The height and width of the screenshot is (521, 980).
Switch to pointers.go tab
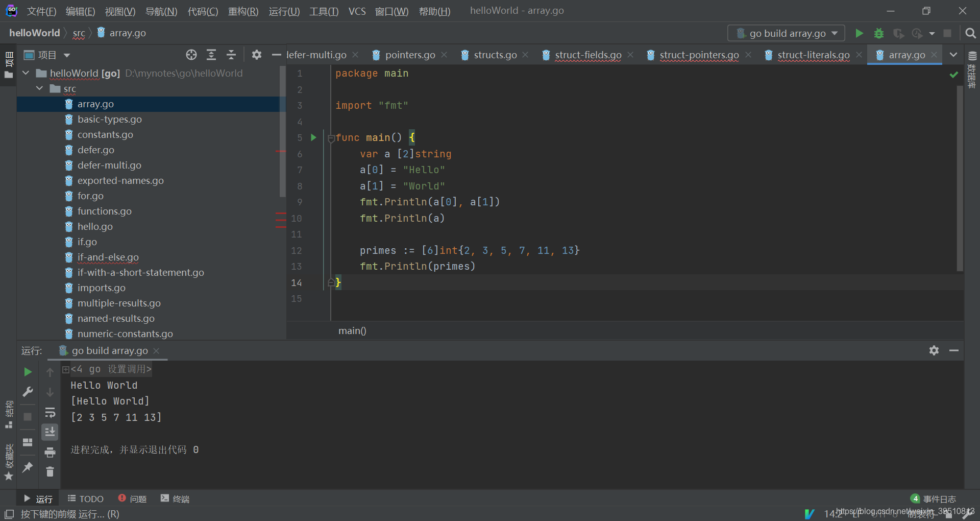(410, 55)
